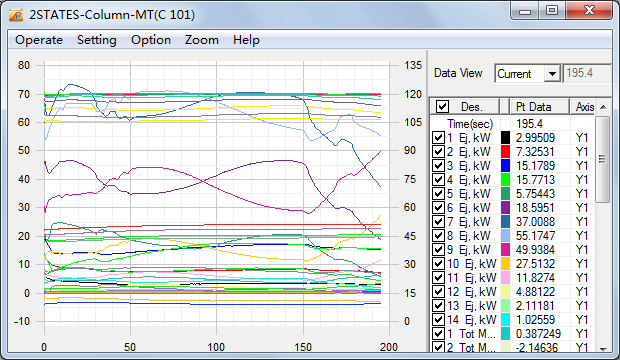Click the Axis column header

pos(582,106)
